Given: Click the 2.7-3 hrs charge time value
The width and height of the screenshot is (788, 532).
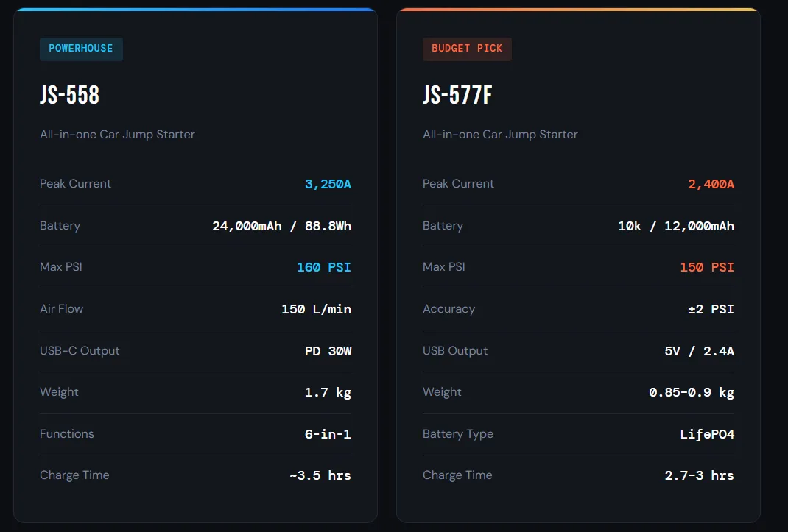Looking at the screenshot, I should (x=699, y=475).
